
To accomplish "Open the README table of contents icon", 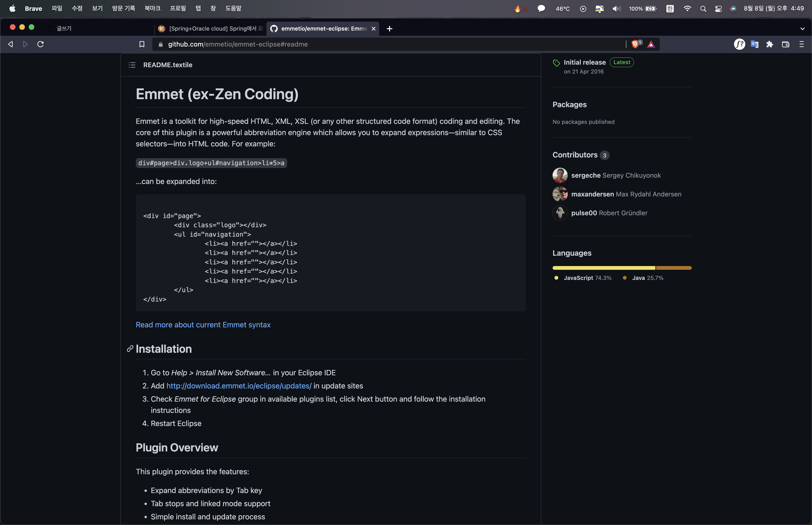I will pos(132,65).
